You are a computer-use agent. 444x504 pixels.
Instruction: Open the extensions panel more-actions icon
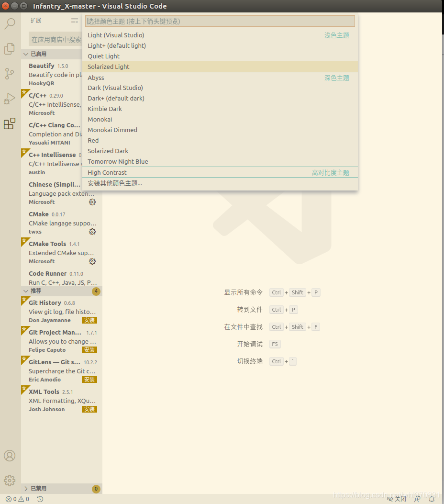click(75, 21)
